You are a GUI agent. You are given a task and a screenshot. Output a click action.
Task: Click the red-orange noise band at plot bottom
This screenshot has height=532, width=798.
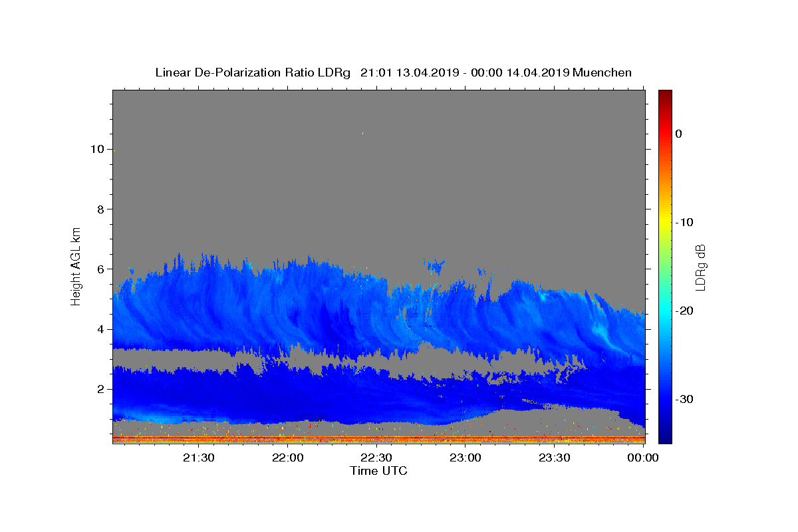click(378, 439)
